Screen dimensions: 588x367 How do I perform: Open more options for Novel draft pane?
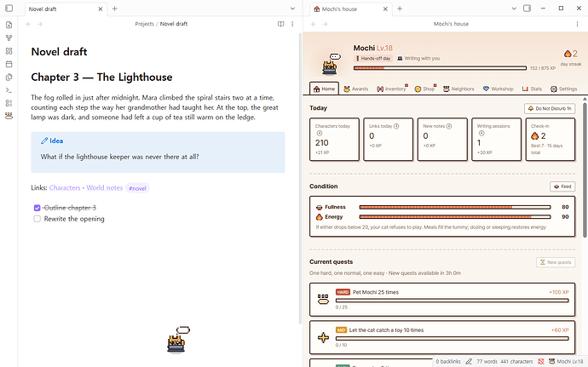coord(292,24)
